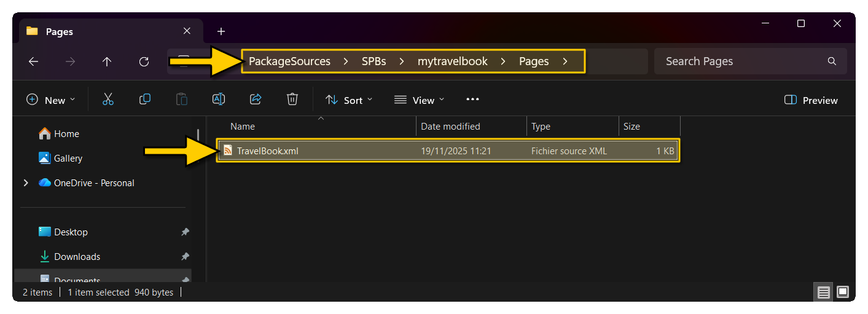Expand chevron after PackageSources breadcrumb

point(346,61)
